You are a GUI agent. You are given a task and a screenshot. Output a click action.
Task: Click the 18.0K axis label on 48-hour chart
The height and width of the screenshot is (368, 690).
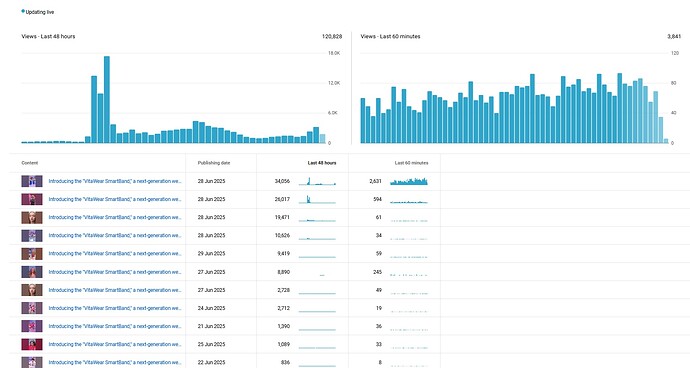[334, 53]
